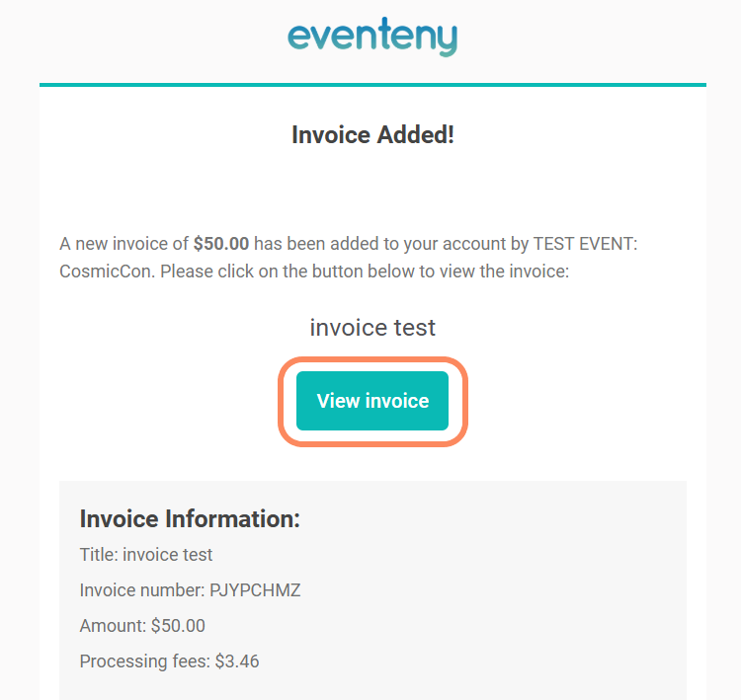Click the "Invoice Information:" heading

pyautogui.click(x=189, y=519)
